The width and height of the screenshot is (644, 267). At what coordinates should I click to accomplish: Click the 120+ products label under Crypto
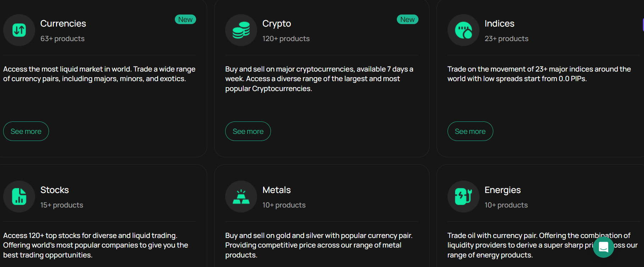coord(286,39)
